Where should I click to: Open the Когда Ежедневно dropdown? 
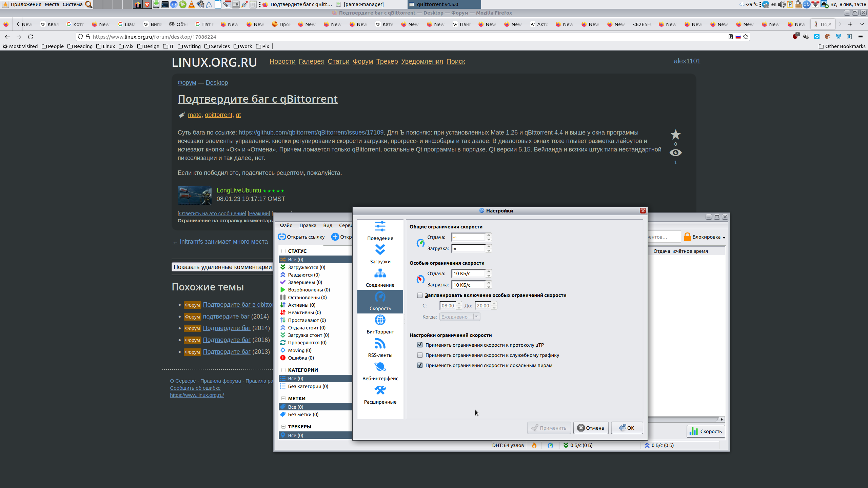point(460,317)
